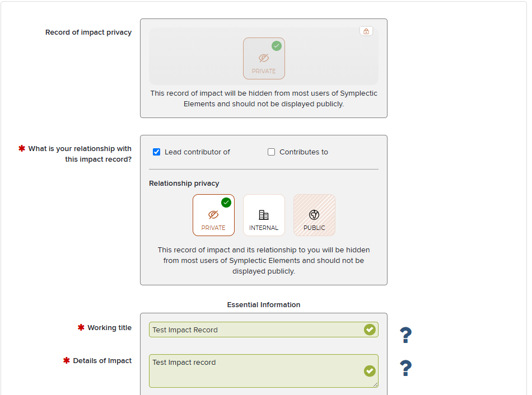532x395 pixels.
Task: Click the lock icon in record privacy box
Action: click(x=366, y=31)
